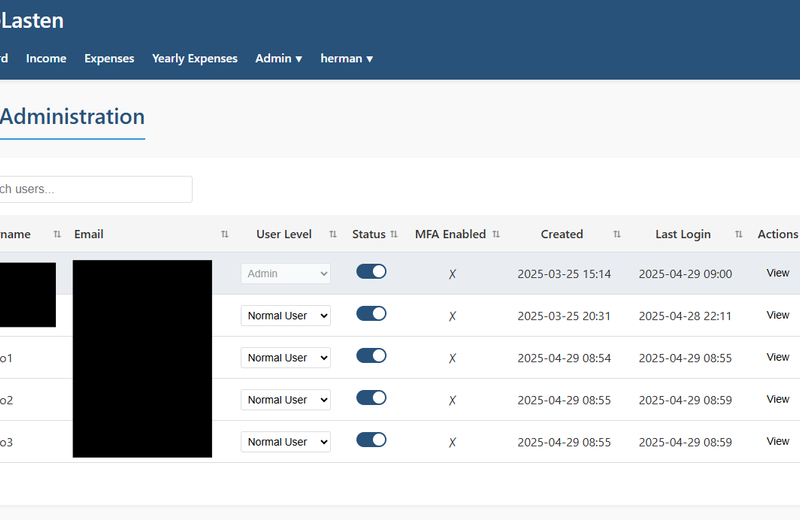Sort table by Email column icon
Screen dimensions: 800x520
224,234
